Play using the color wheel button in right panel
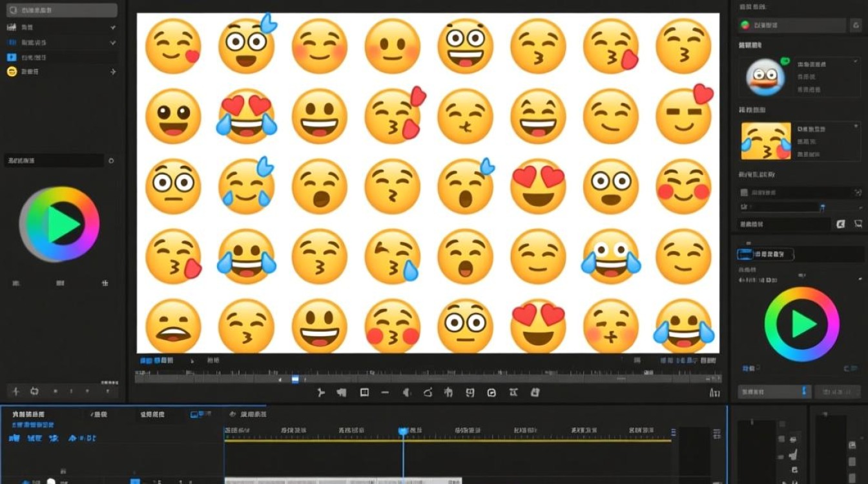 click(802, 324)
